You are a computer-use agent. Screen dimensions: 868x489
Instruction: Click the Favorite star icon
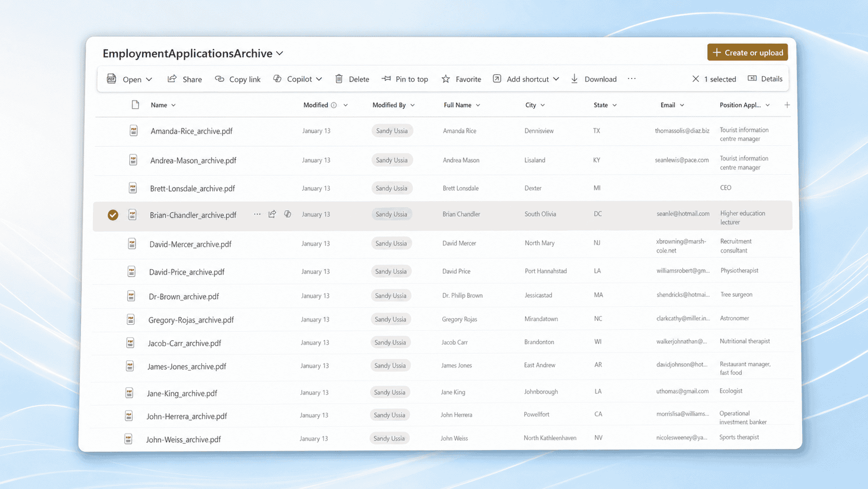click(446, 79)
